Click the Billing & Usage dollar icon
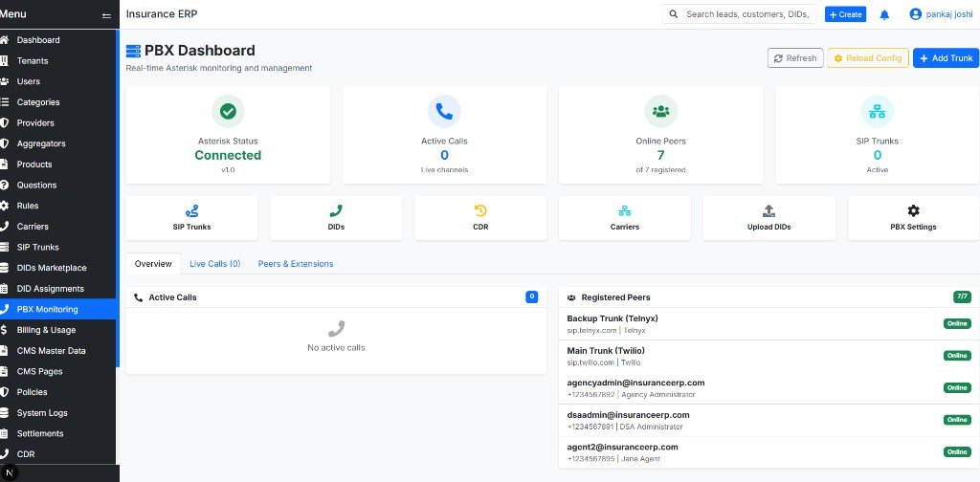Viewport: 980px width, 482px height. tap(4, 330)
